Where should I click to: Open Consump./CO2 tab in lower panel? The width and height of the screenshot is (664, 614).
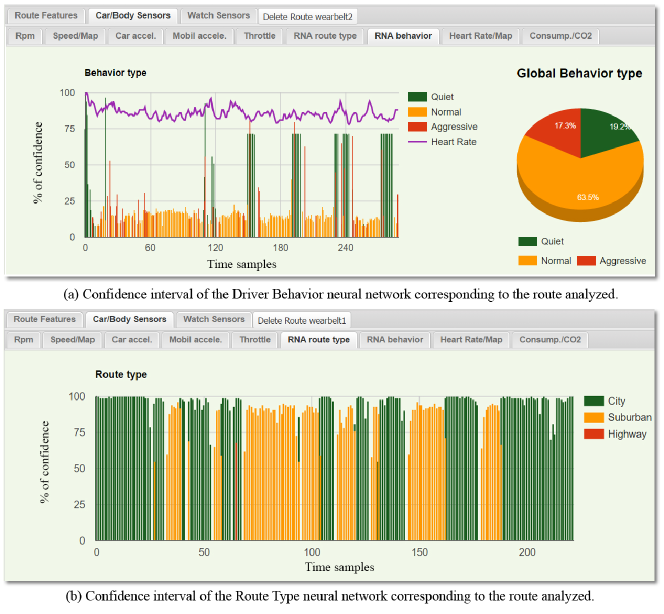550,340
